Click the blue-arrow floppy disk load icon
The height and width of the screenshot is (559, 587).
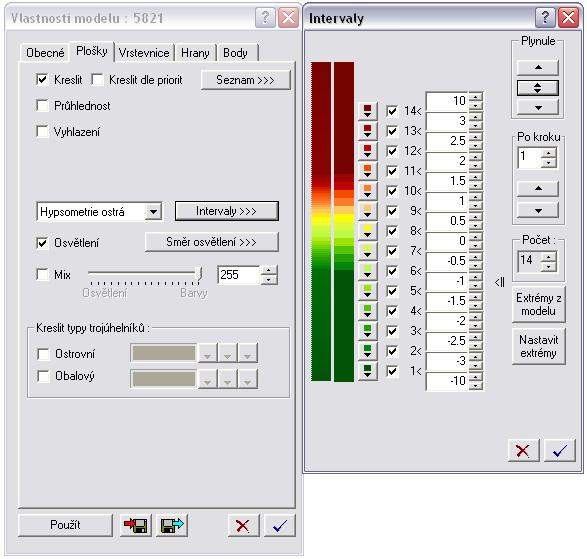pos(172,525)
